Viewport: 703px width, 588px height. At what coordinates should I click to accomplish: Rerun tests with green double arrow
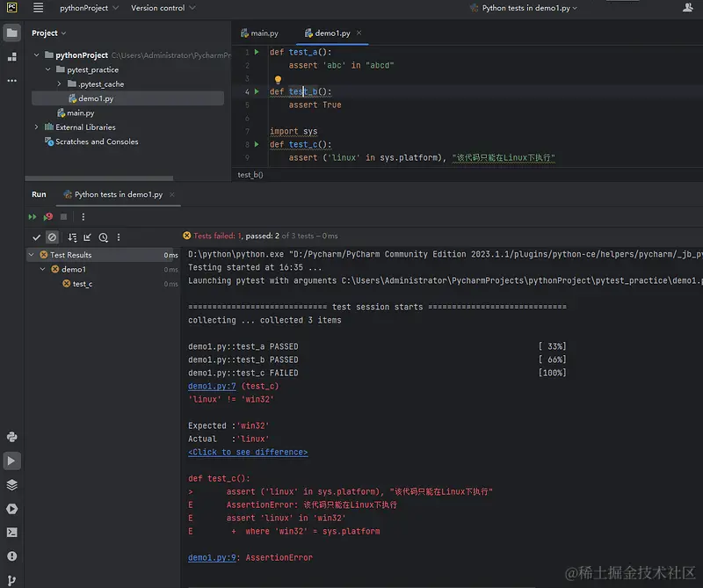pos(33,217)
